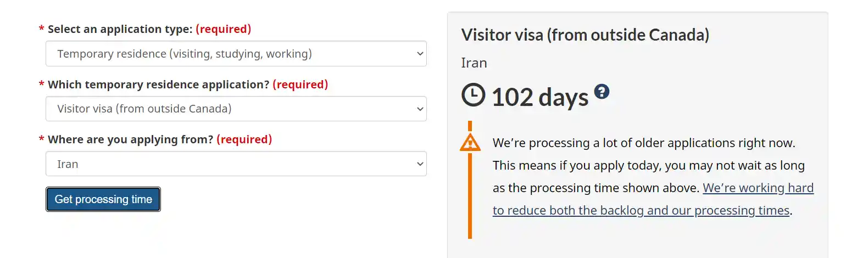
Task: Follow the link about reducing the backlog
Action: (x=641, y=211)
